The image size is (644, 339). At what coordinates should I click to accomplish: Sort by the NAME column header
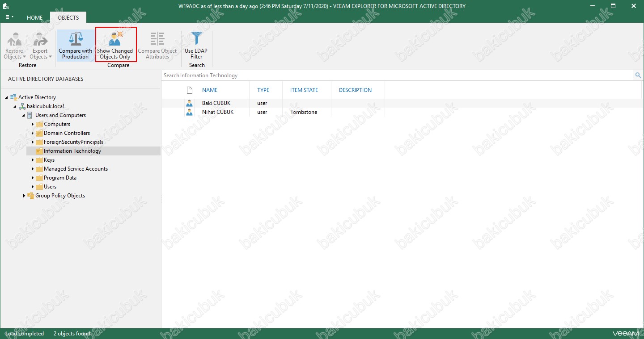[x=210, y=90]
